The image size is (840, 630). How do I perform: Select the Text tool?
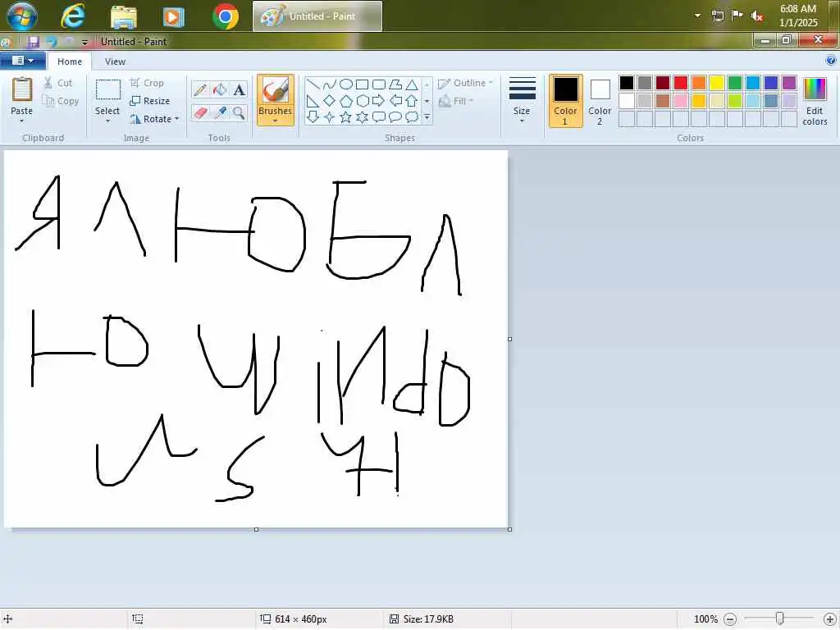coord(239,89)
